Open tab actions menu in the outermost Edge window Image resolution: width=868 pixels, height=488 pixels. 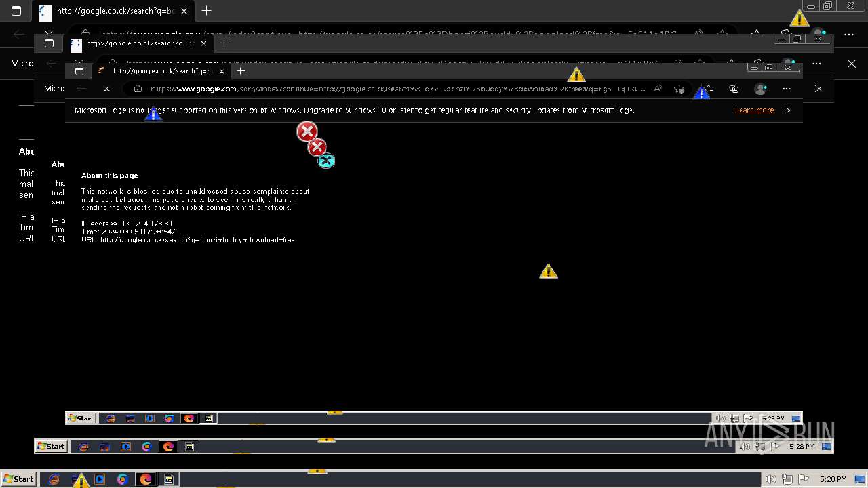[x=16, y=11]
